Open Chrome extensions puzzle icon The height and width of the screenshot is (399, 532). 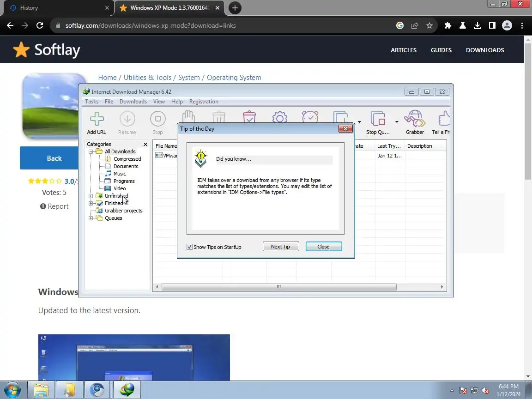pyautogui.click(x=448, y=25)
